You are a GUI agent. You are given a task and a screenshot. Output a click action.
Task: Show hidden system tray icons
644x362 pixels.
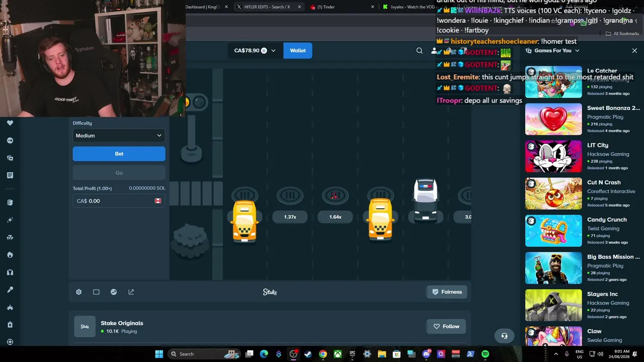coord(556,354)
